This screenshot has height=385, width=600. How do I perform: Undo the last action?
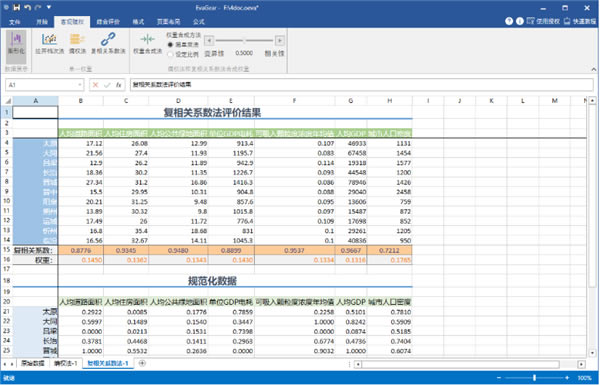click(x=27, y=7)
